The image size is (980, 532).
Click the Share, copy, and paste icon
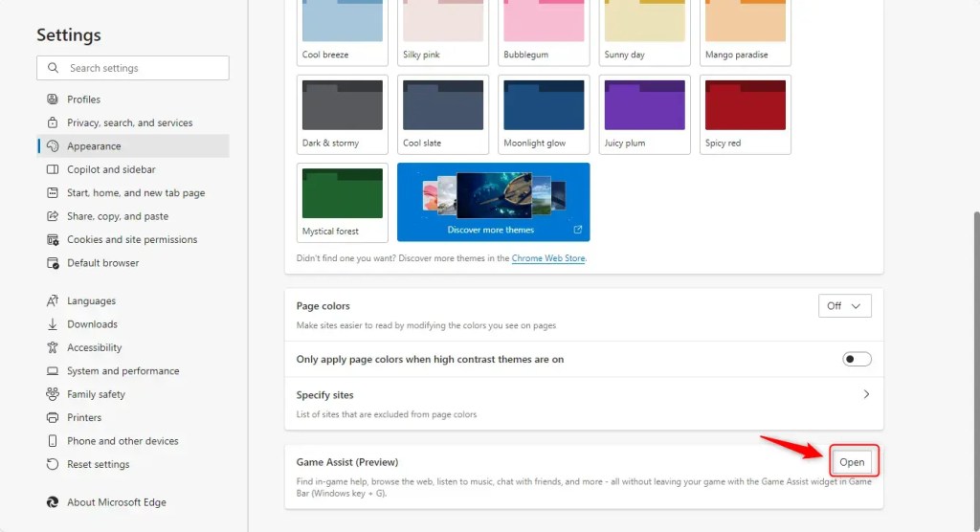click(53, 215)
